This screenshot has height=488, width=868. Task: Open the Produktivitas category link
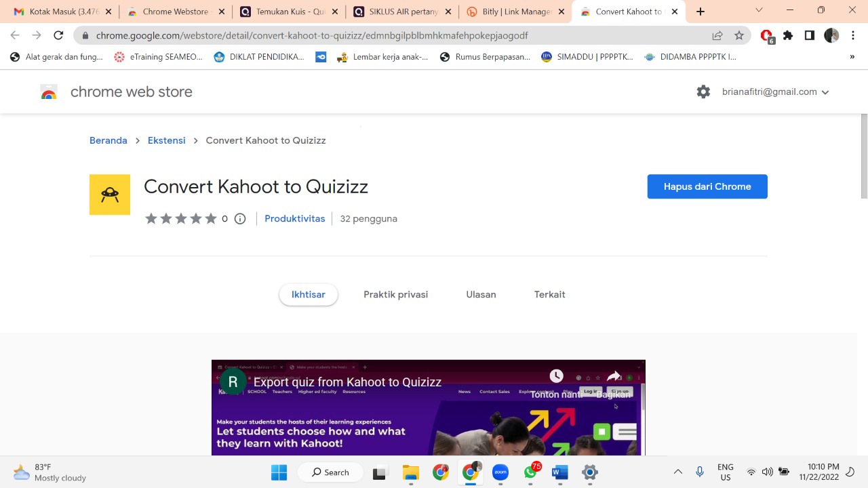click(x=295, y=218)
